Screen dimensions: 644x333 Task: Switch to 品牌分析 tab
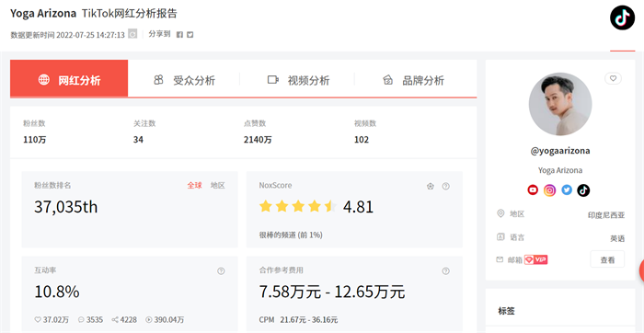pyautogui.click(x=413, y=80)
